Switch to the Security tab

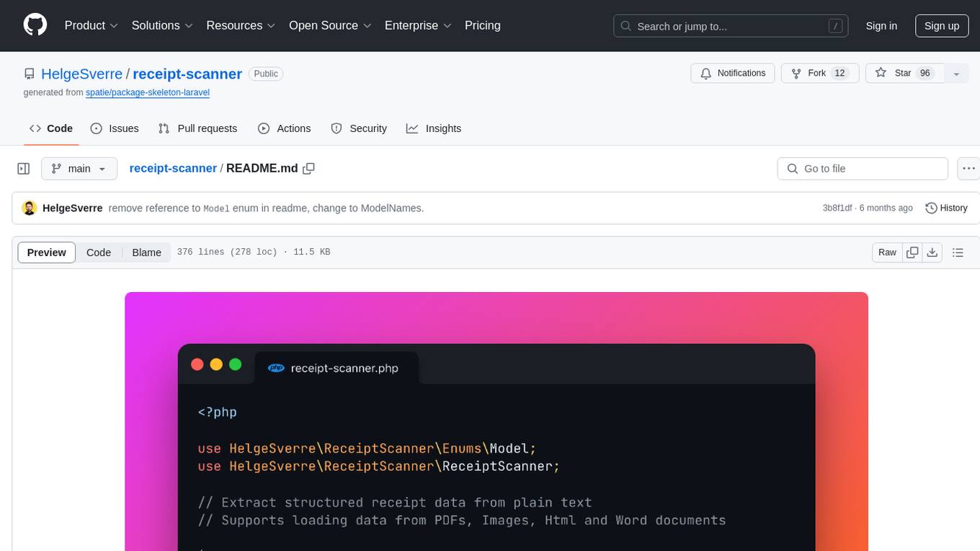359,128
